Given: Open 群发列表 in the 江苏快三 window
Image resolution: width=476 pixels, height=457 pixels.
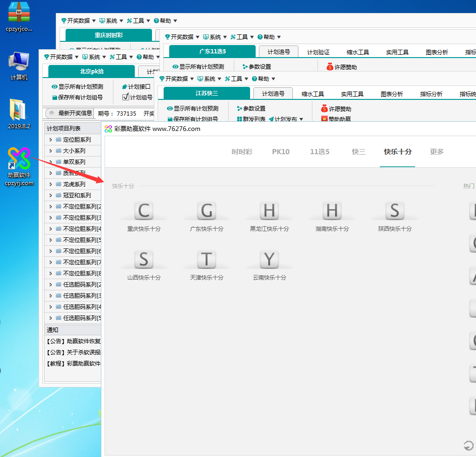Looking at the screenshot, I should click(251, 119).
